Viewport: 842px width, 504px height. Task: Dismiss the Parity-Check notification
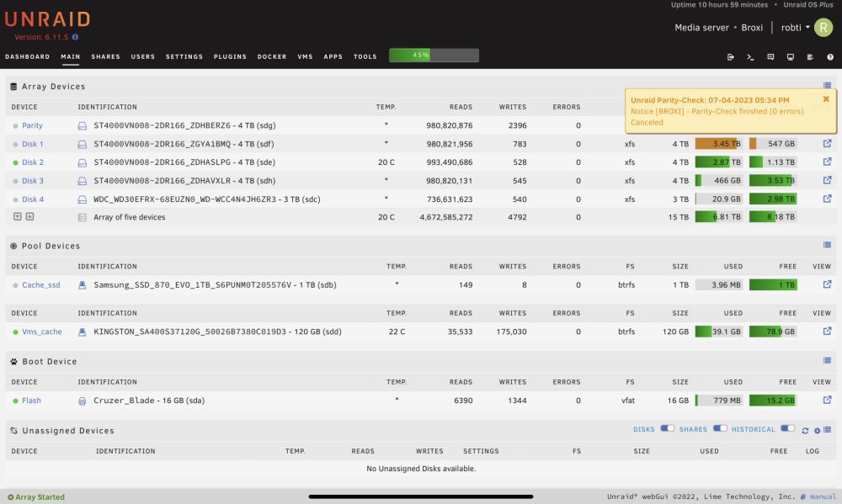(x=826, y=98)
